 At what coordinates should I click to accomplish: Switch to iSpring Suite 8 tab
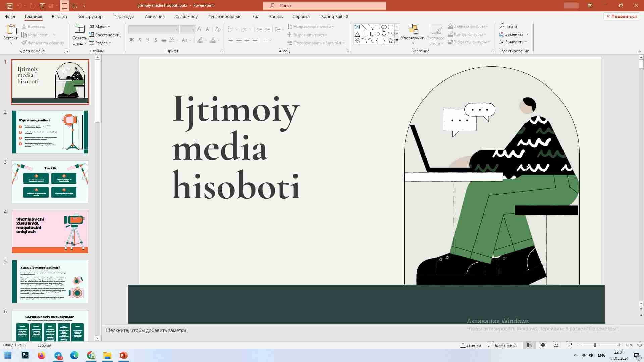(x=334, y=16)
